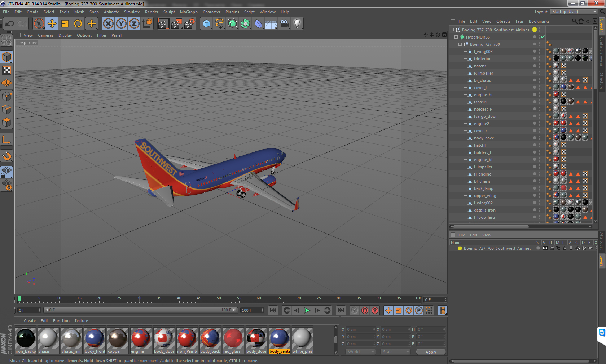Go to end of animation
Viewport: 606px width, 364px height.
pos(341,310)
